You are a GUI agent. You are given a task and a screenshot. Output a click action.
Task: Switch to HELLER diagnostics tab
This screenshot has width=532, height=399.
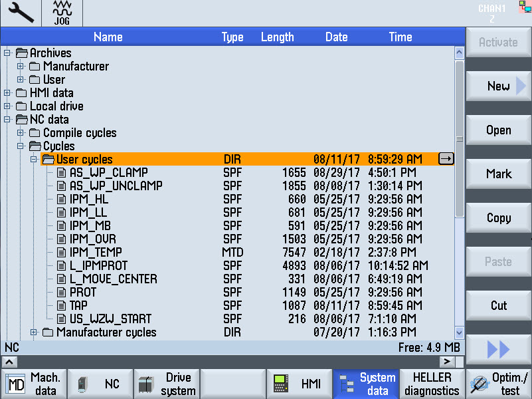pyautogui.click(x=432, y=384)
